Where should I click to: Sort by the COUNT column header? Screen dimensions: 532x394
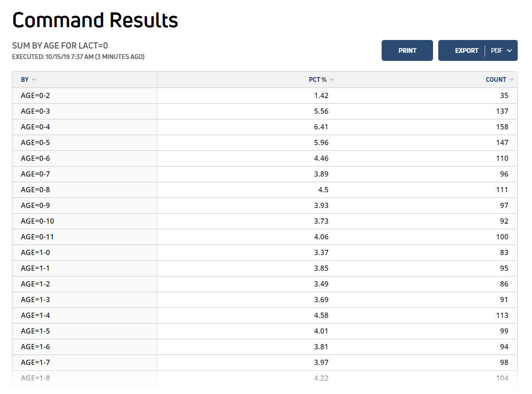tap(496, 79)
